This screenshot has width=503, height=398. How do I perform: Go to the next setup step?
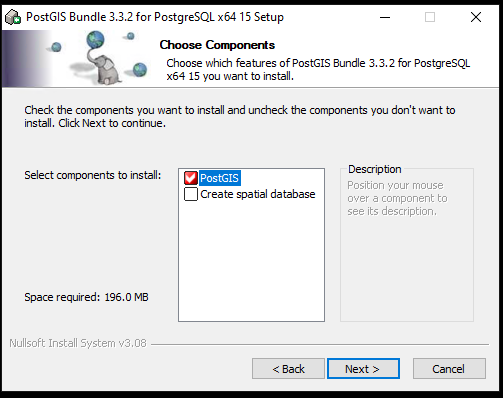tap(363, 369)
